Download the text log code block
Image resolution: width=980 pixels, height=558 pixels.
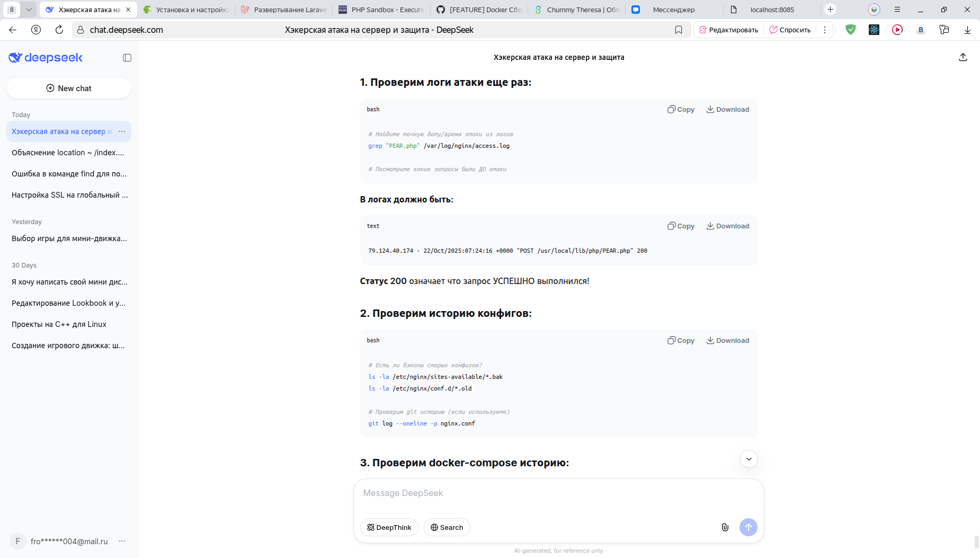pos(728,226)
